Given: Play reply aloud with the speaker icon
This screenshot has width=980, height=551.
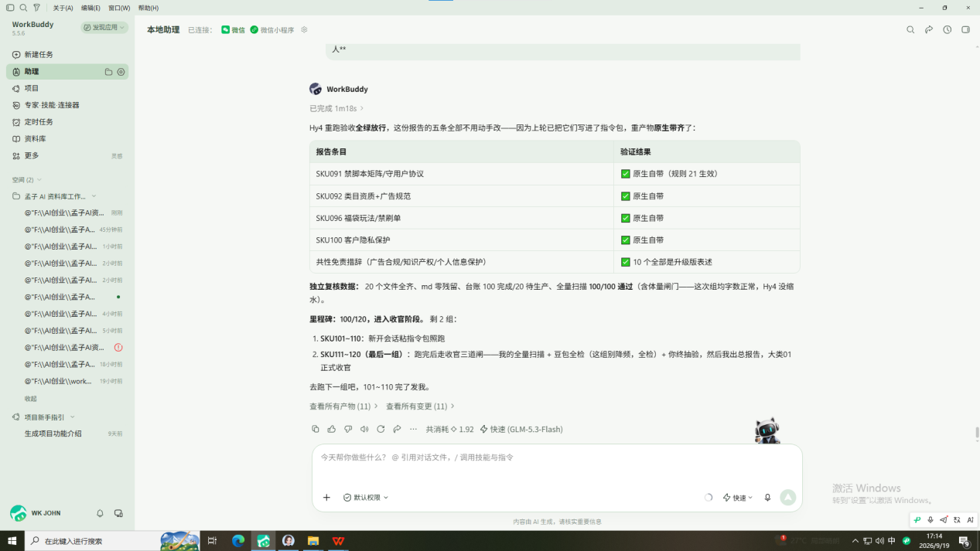Looking at the screenshot, I should 364,429.
